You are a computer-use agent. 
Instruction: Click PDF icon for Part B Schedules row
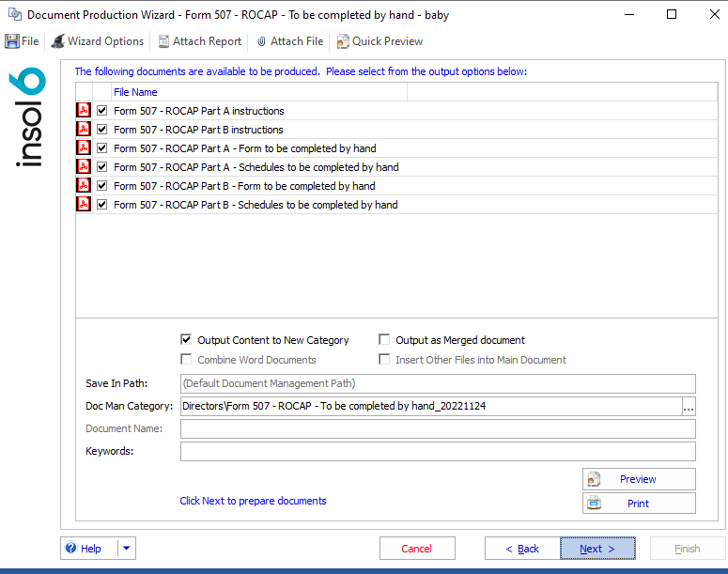pyautogui.click(x=84, y=205)
